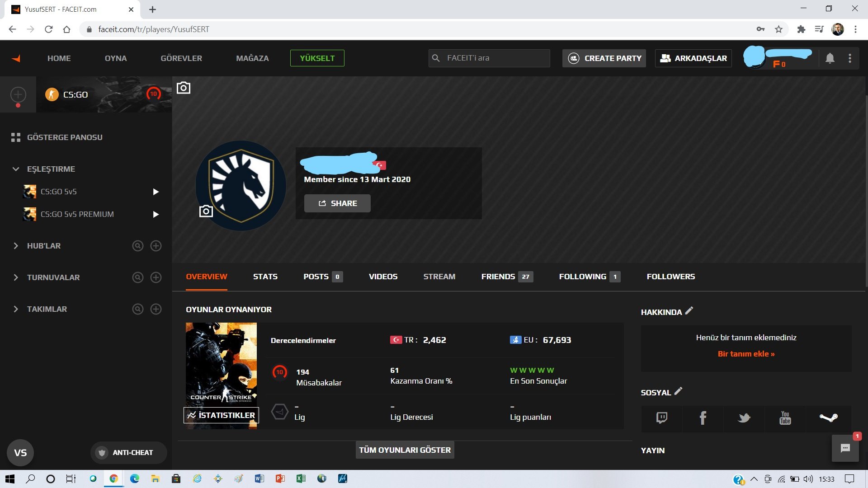The width and height of the screenshot is (868, 488).
Task: Click the VS round button
Action: point(20,453)
